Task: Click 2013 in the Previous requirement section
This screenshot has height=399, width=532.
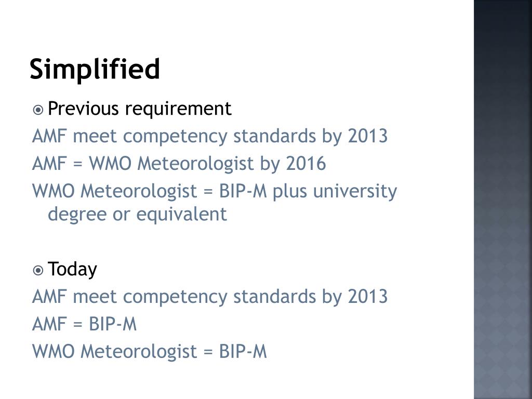Action: (368, 136)
